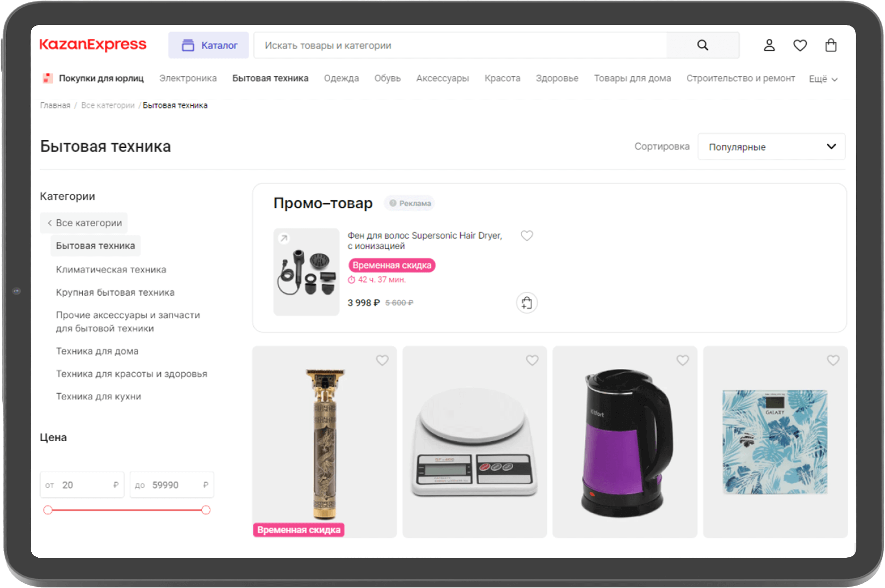Click the Все категории breadcrumb link
The image size is (885, 588).
[x=108, y=105]
